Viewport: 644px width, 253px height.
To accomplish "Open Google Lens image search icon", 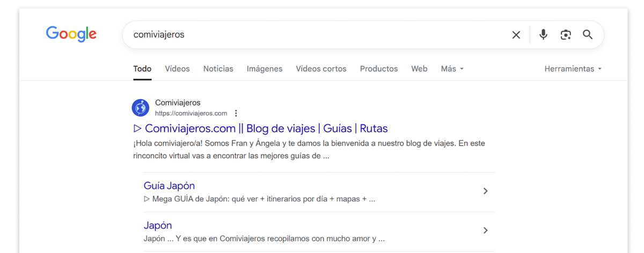I will click(x=566, y=35).
